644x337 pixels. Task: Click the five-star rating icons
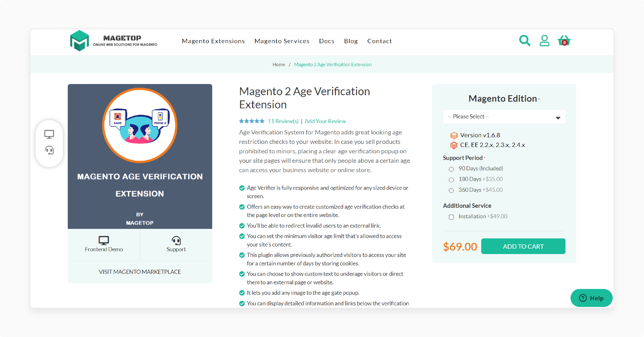point(252,121)
